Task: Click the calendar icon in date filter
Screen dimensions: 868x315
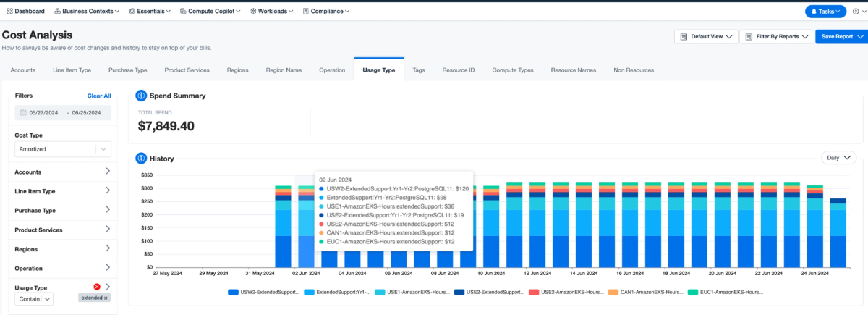Action: (23, 113)
